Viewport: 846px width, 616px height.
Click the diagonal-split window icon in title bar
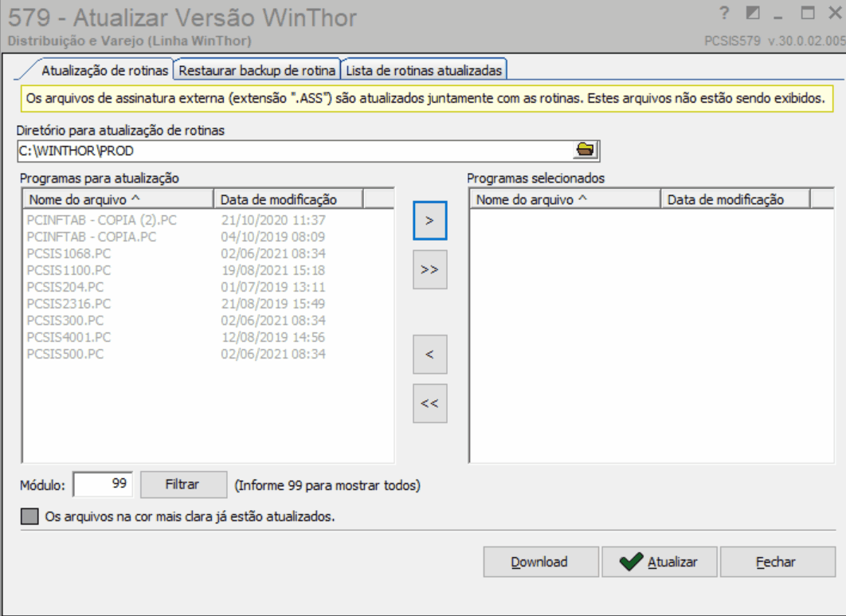(752, 13)
